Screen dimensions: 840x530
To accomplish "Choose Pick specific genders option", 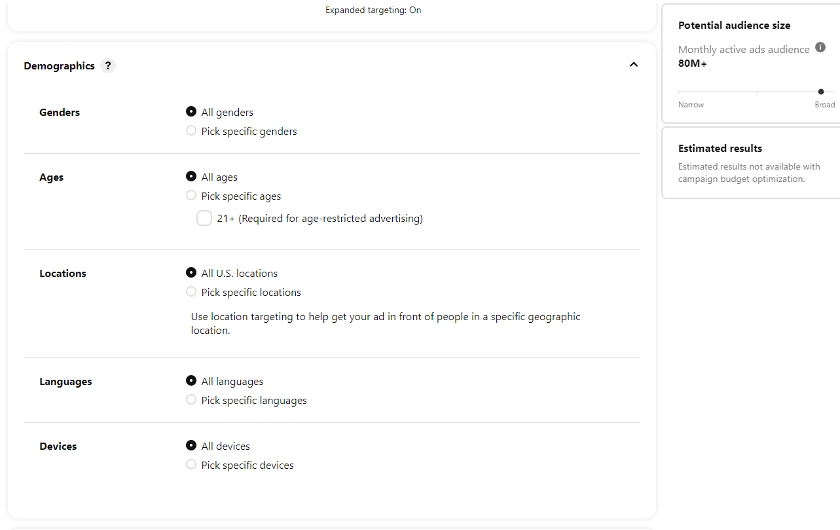I will (x=191, y=131).
